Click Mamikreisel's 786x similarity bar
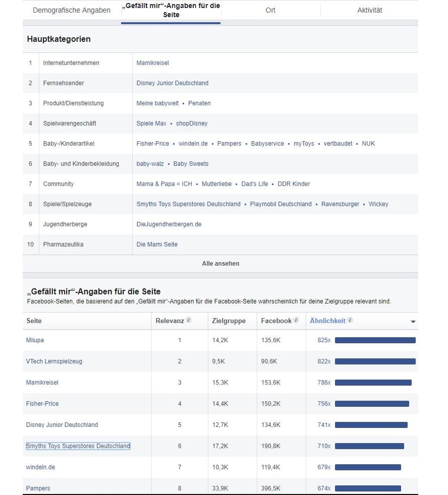448x495 pixels. tap(373, 383)
